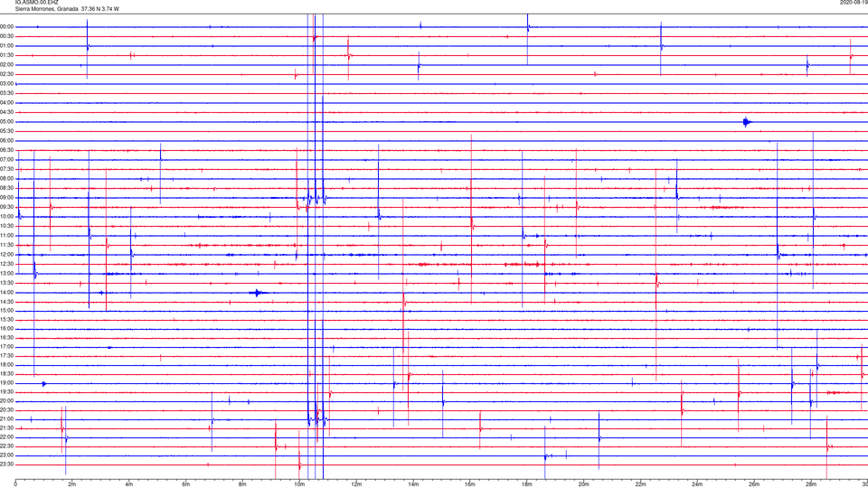Select the 13:00 trace time label

pyautogui.click(x=7, y=273)
